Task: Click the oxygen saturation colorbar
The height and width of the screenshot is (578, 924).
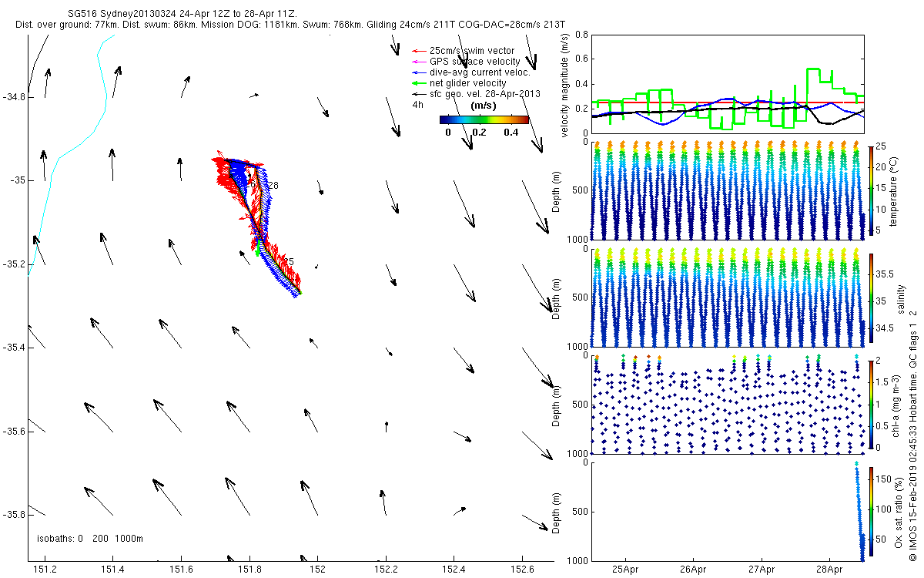Action: pos(871,511)
